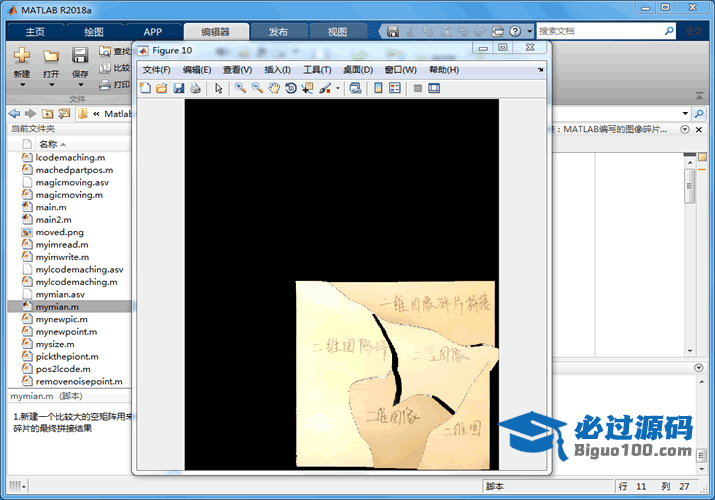This screenshot has width=715, height=500.
Task: Click the Insert Legend icon
Action: coord(394,88)
